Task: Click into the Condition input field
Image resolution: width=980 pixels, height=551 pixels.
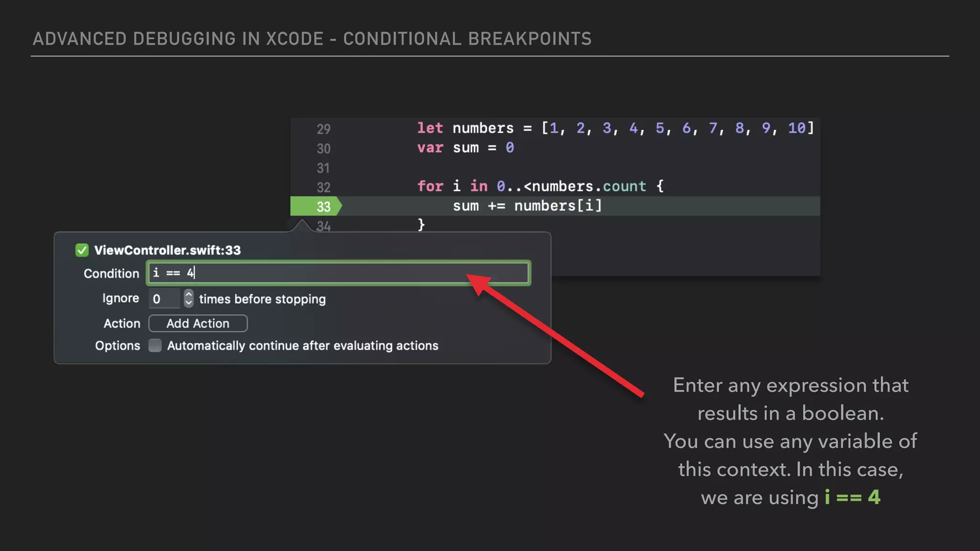Action: pos(338,273)
